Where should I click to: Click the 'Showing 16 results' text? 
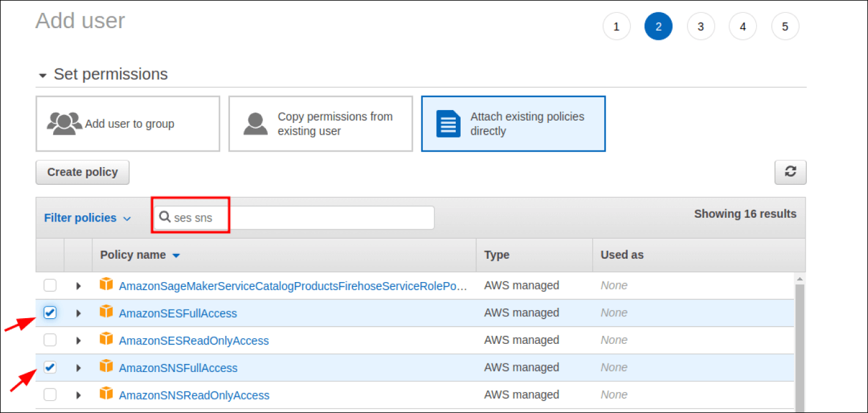tap(745, 214)
